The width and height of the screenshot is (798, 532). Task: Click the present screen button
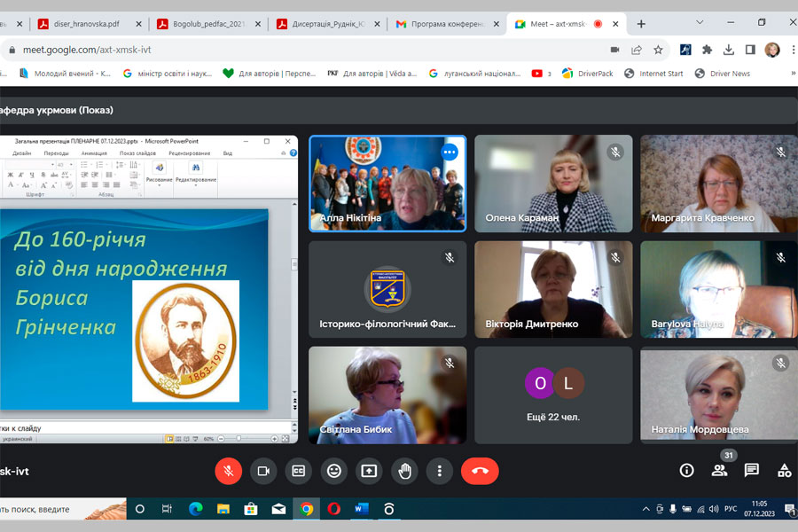(370, 471)
